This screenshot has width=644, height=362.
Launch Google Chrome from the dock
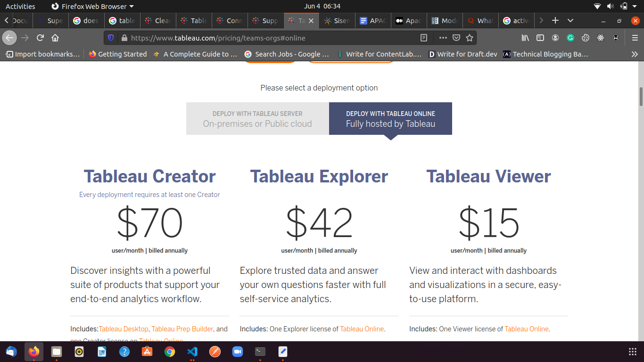(x=170, y=352)
